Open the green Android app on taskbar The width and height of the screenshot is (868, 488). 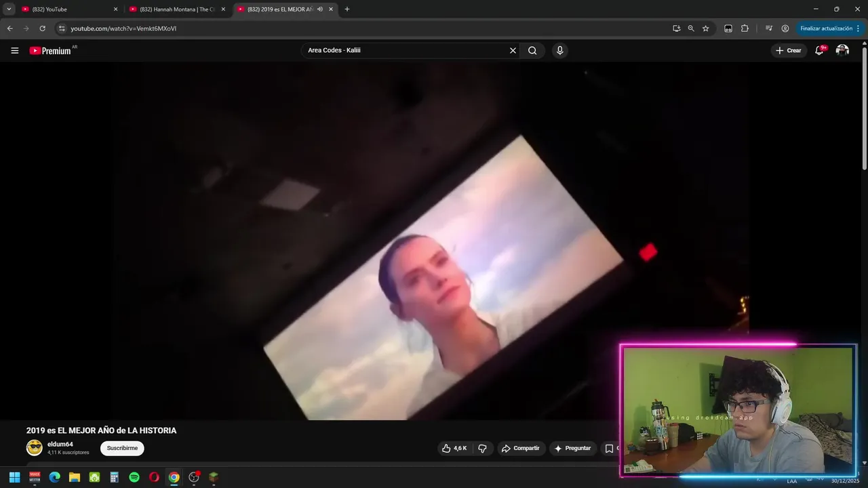point(94,477)
